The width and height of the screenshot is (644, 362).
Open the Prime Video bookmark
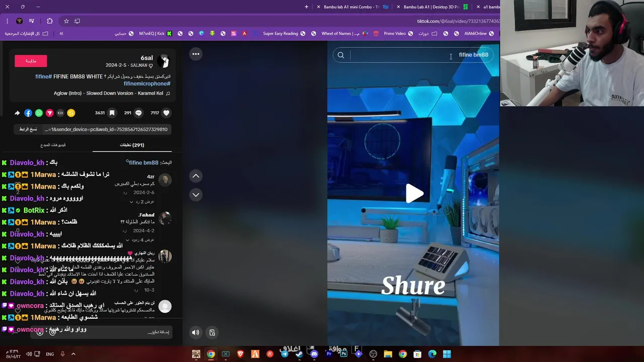click(398, 34)
